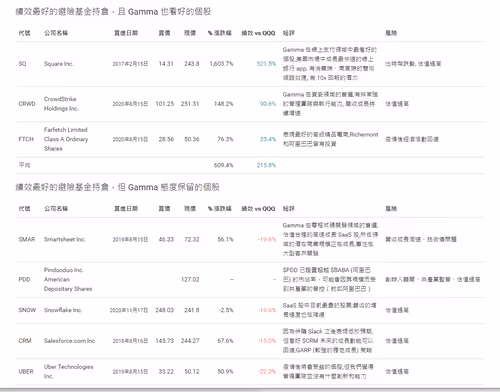Select the 127.02 current price for PDD
This screenshot has width=500, height=392.
(x=190, y=279)
